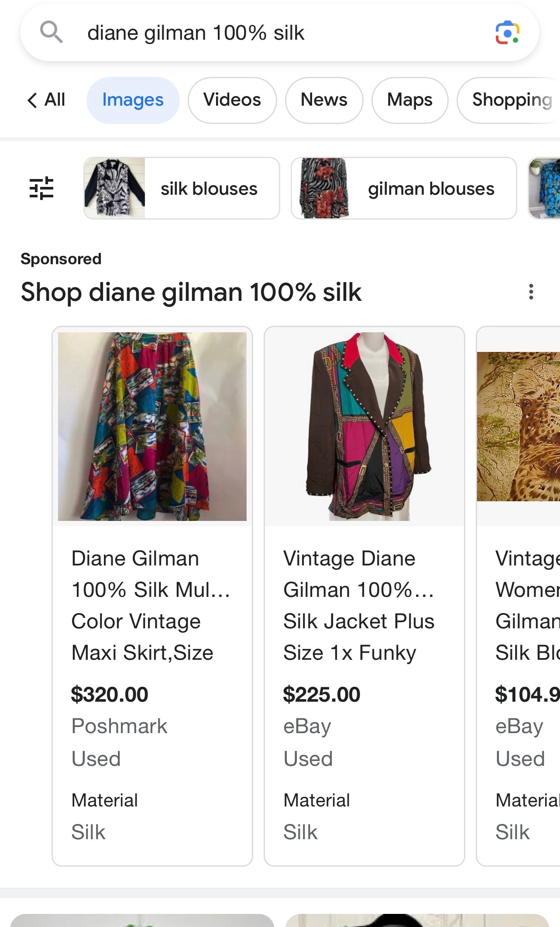Open the Shopping tab
Viewport: 560px width, 927px height.
click(512, 100)
